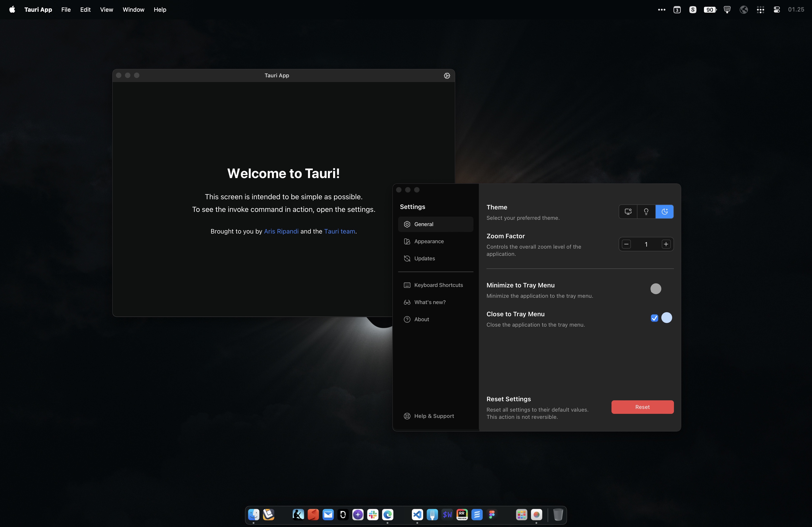Open the Updates settings section
Viewport: 812px width, 527px height.
(x=424, y=258)
